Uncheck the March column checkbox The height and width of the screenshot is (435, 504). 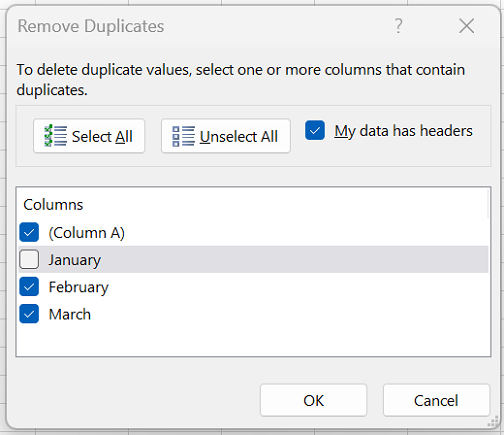(29, 314)
